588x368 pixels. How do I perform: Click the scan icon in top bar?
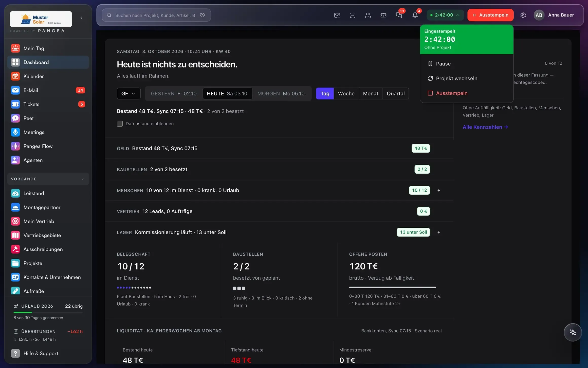click(x=352, y=15)
